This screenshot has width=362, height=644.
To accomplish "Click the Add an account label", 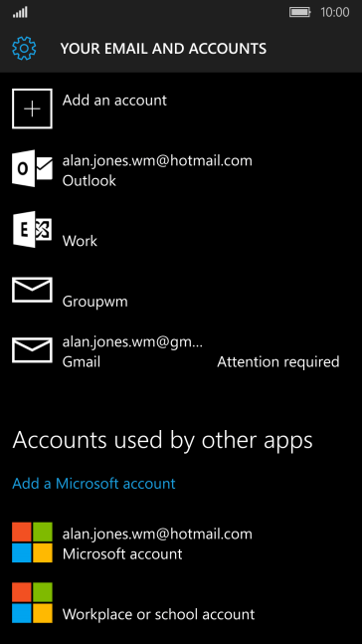I will click(x=114, y=101).
